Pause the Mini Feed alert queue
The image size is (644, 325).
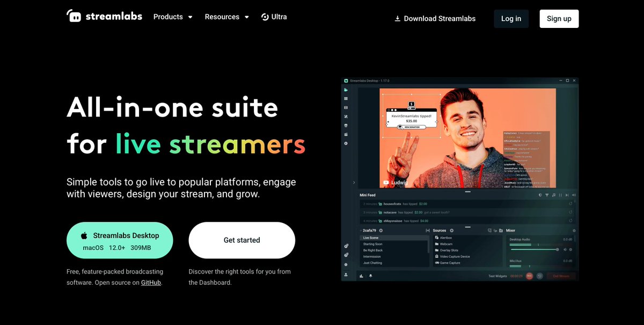pos(560,195)
